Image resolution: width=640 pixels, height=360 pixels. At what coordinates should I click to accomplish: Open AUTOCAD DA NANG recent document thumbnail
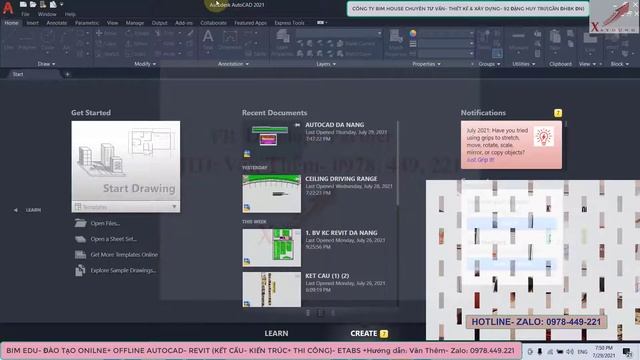pos(271,140)
